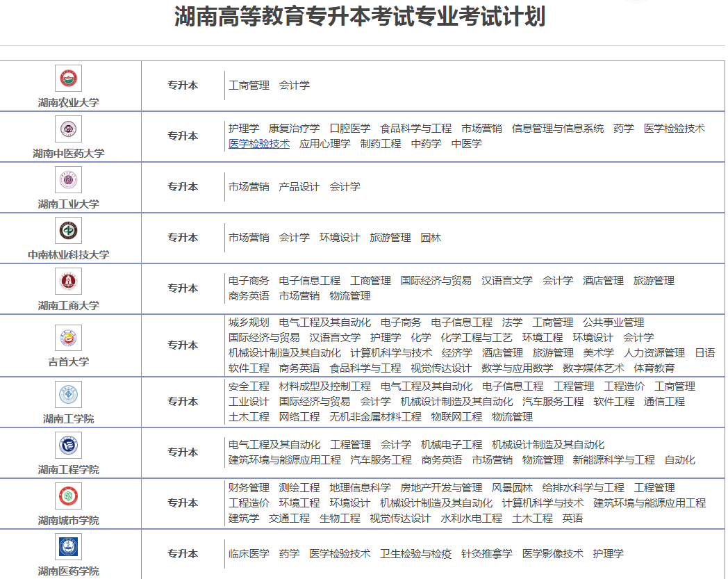Open the 吉首大学 logo icon
728x579 pixels.
point(68,338)
